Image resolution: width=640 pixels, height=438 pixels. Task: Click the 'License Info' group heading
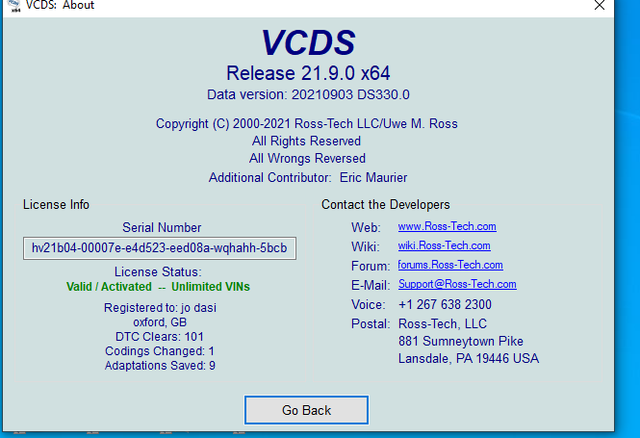click(56, 205)
